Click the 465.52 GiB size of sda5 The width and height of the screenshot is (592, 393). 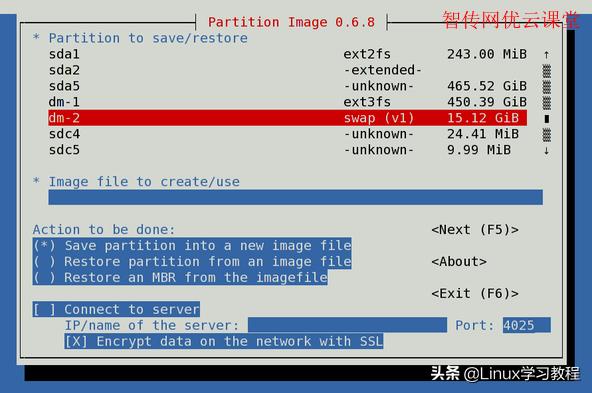click(x=487, y=86)
